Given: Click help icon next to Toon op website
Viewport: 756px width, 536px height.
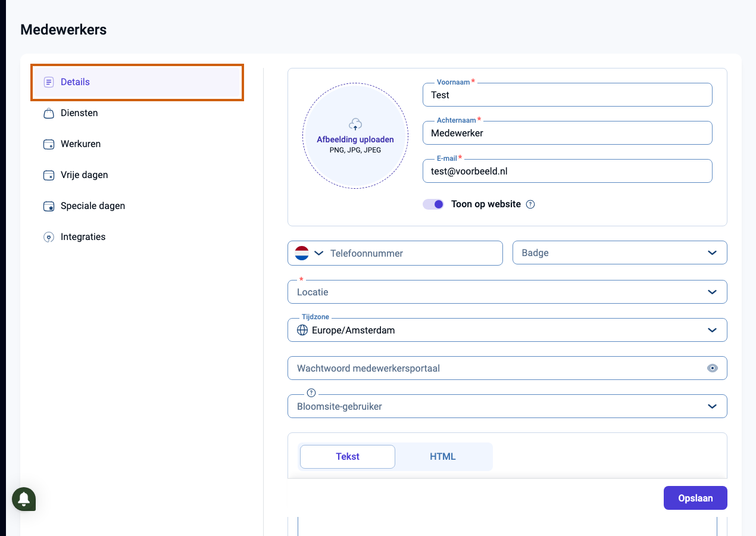Looking at the screenshot, I should (530, 204).
